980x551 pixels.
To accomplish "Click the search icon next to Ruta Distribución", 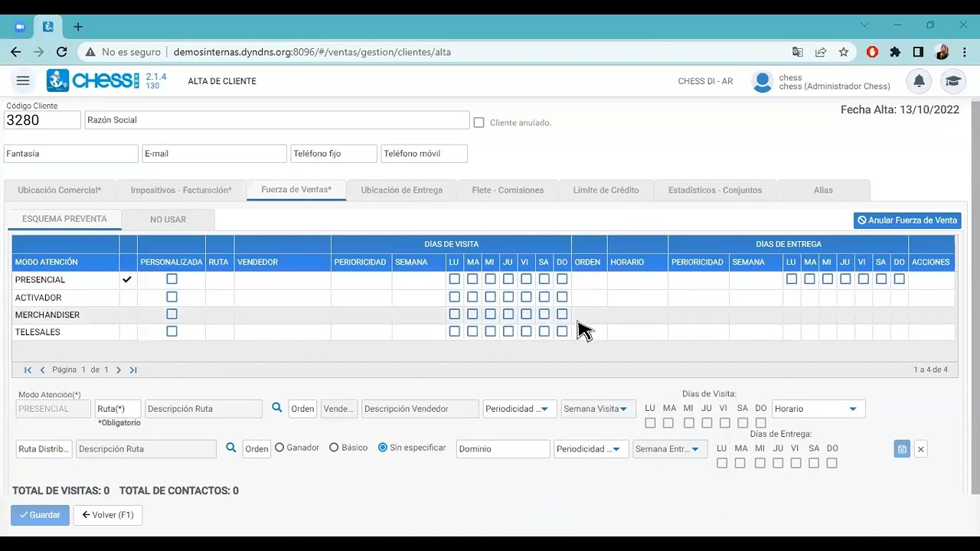I will click(231, 448).
